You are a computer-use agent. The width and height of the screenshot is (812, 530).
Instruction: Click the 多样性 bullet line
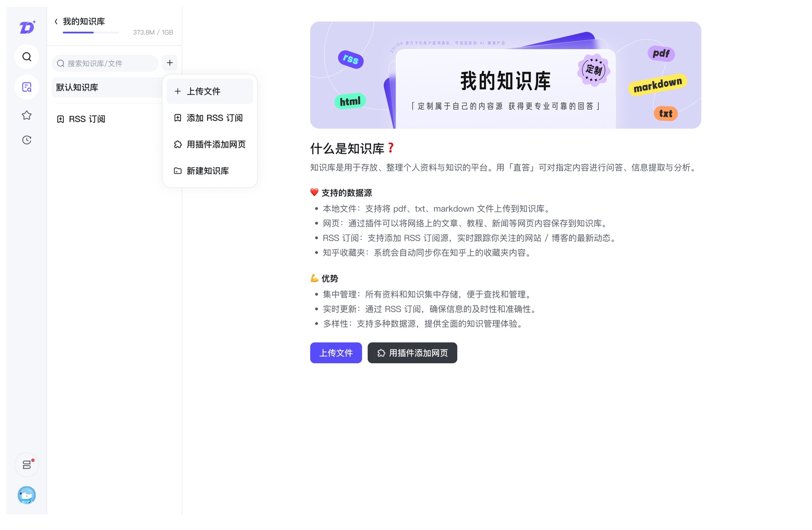[x=424, y=324]
